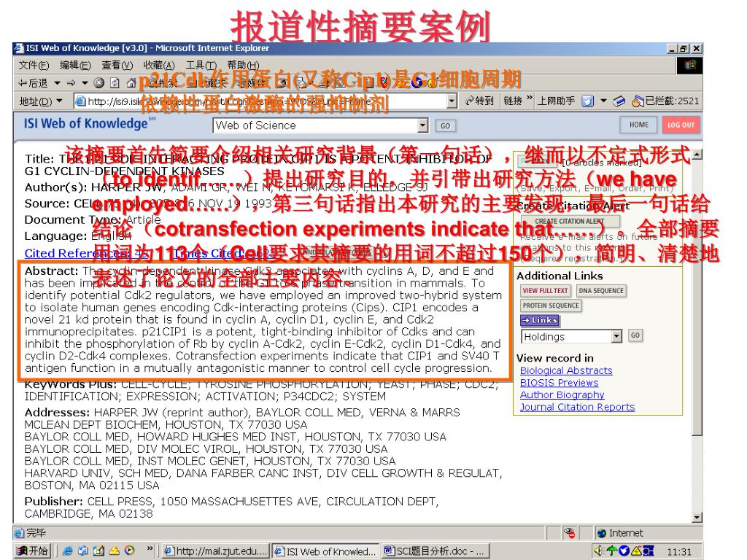Open the Author Biography link

point(562,394)
